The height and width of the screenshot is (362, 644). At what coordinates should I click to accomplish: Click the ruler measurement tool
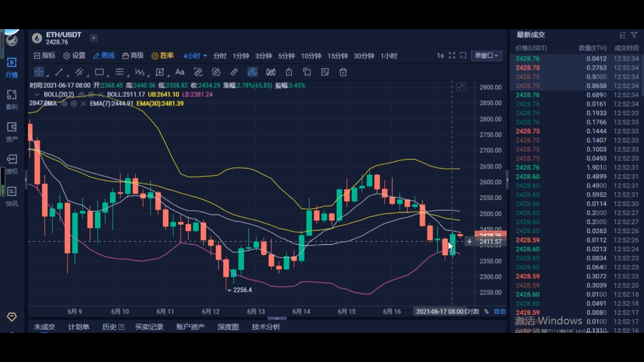[234, 72]
